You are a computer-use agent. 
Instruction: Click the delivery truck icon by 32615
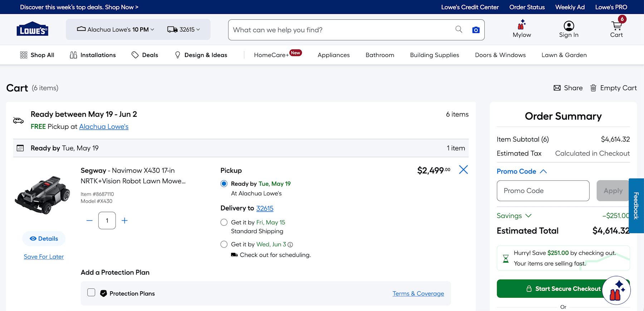coord(172,29)
